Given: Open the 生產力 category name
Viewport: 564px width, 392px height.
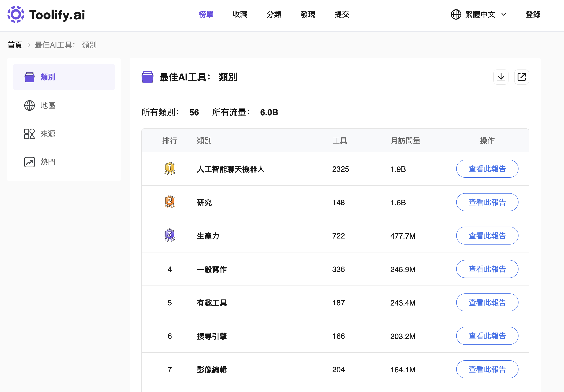Looking at the screenshot, I should coord(208,236).
